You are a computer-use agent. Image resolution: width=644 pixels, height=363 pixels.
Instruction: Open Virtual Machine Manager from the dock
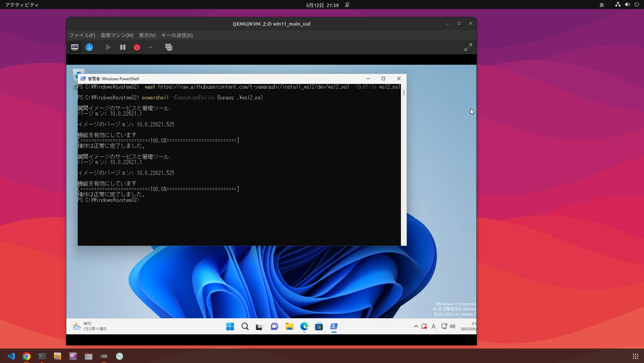104,356
